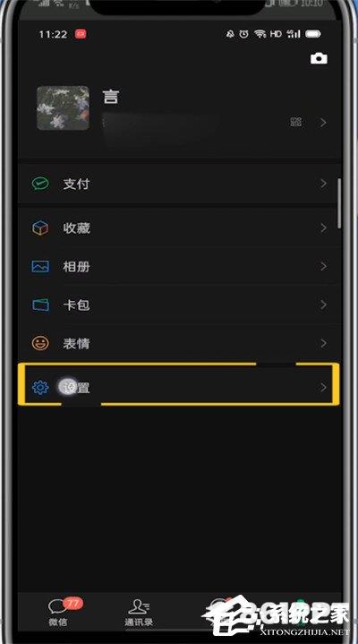Tap the camera icon at top right
The width and height of the screenshot is (358, 644).
click(x=319, y=59)
